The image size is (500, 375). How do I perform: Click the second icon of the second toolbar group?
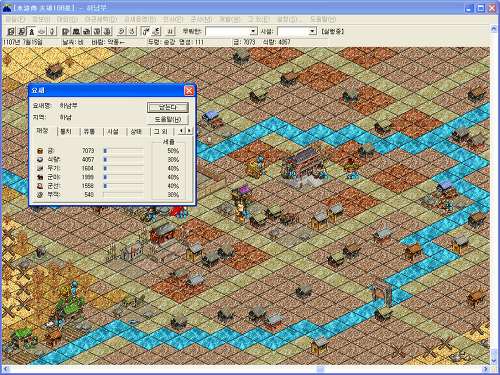pos(76,31)
